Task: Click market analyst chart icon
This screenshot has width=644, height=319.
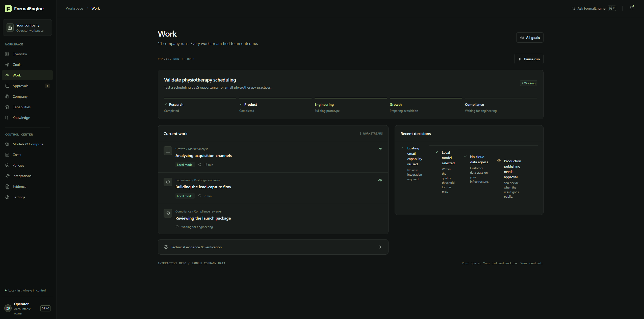Action: click(x=168, y=151)
